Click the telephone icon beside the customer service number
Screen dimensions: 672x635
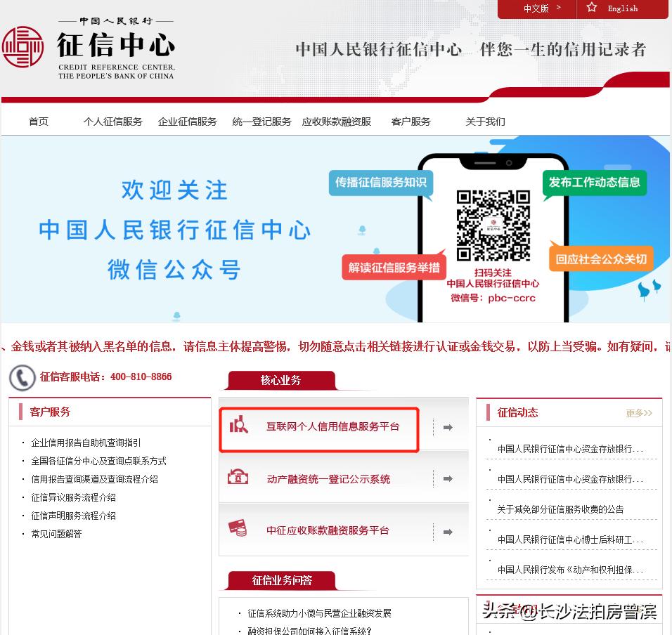pos(22,377)
